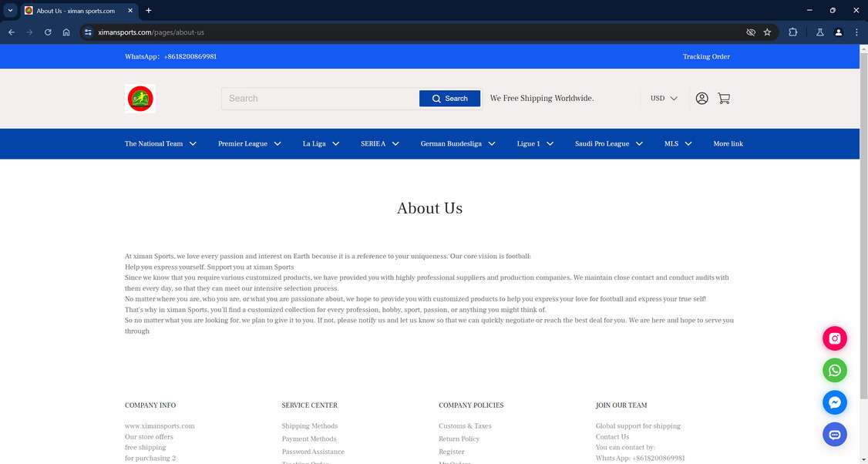Focus the Search input field
The image size is (868, 464).
[320, 99]
